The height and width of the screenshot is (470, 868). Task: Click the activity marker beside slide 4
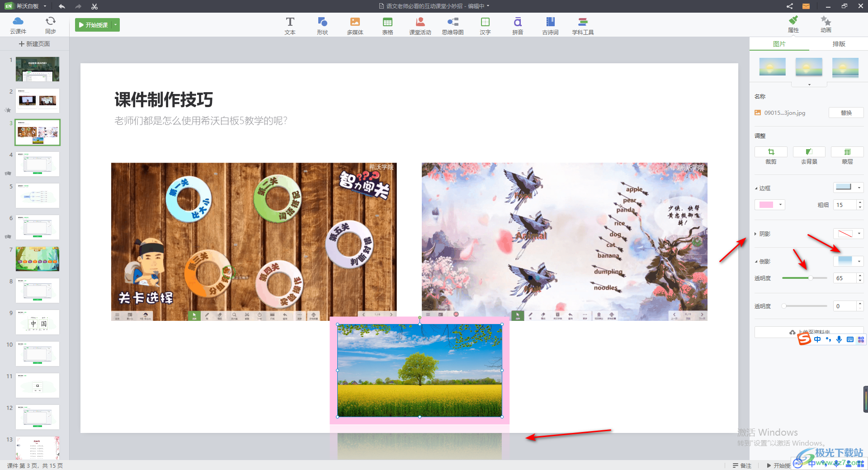pos(8,173)
